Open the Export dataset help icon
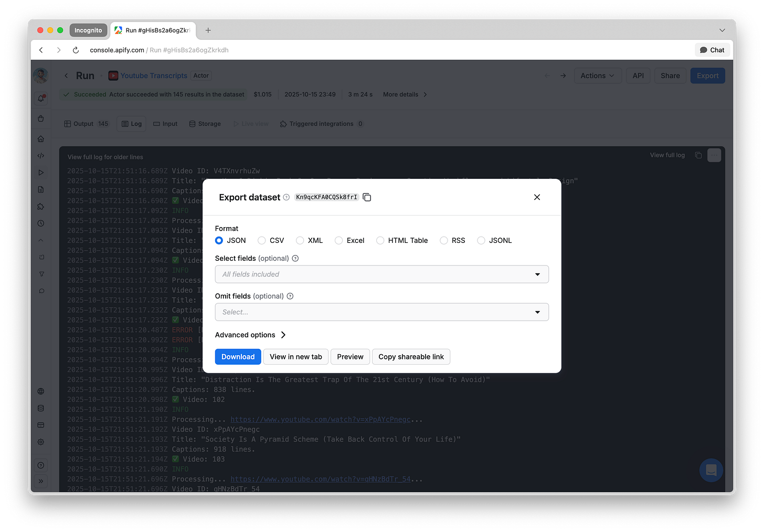This screenshot has height=532, width=764. pos(286,197)
